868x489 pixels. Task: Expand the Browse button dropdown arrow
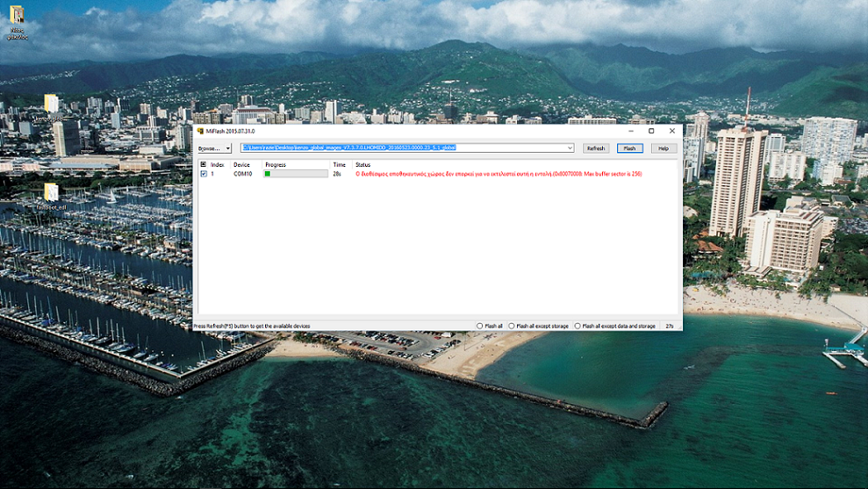click(227, 148)
